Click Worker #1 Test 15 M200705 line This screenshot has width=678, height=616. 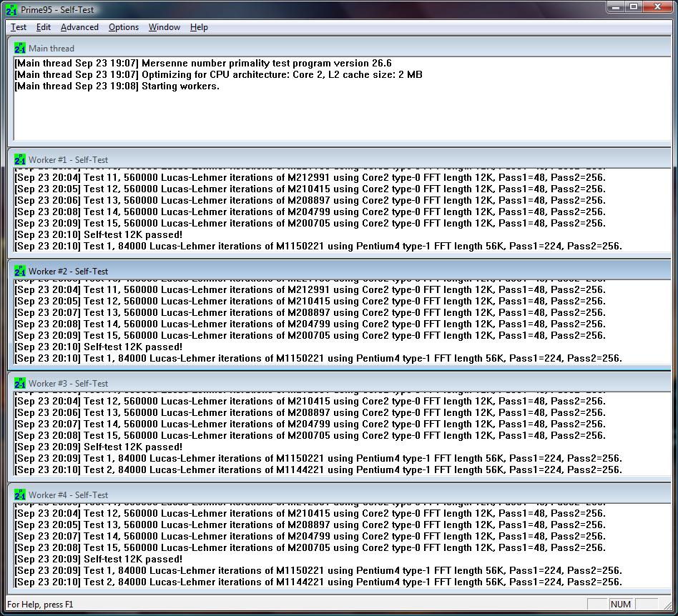coord(310,224)
